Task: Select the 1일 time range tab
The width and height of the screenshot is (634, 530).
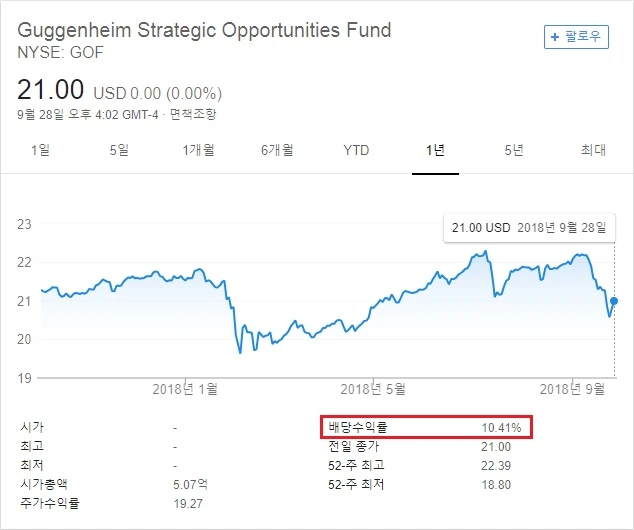Action: tap(40, 150)
